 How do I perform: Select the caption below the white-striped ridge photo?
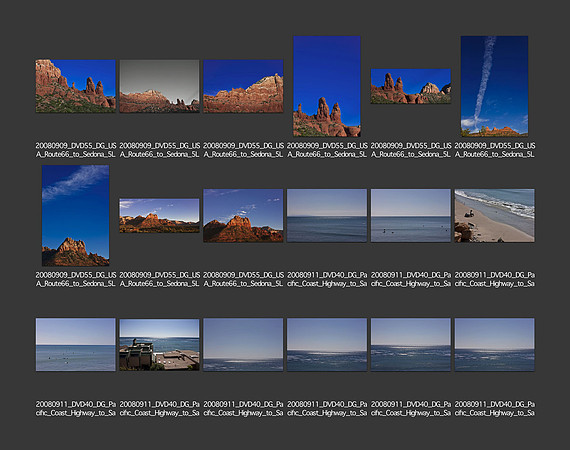pos(244,150)
